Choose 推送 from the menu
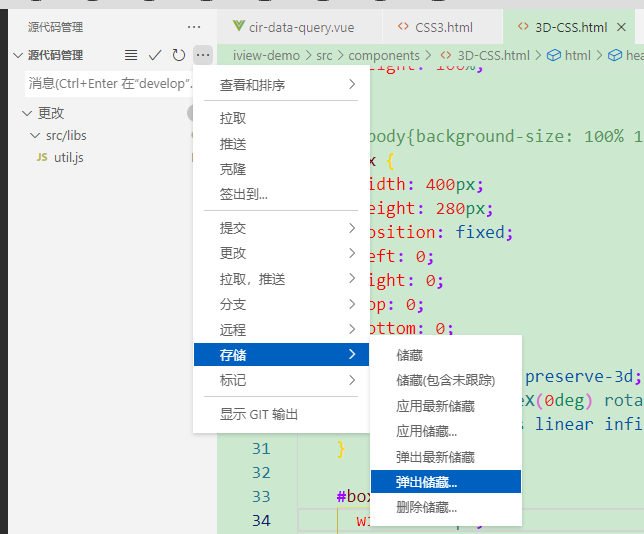644x534 pixels. [281, 144]
